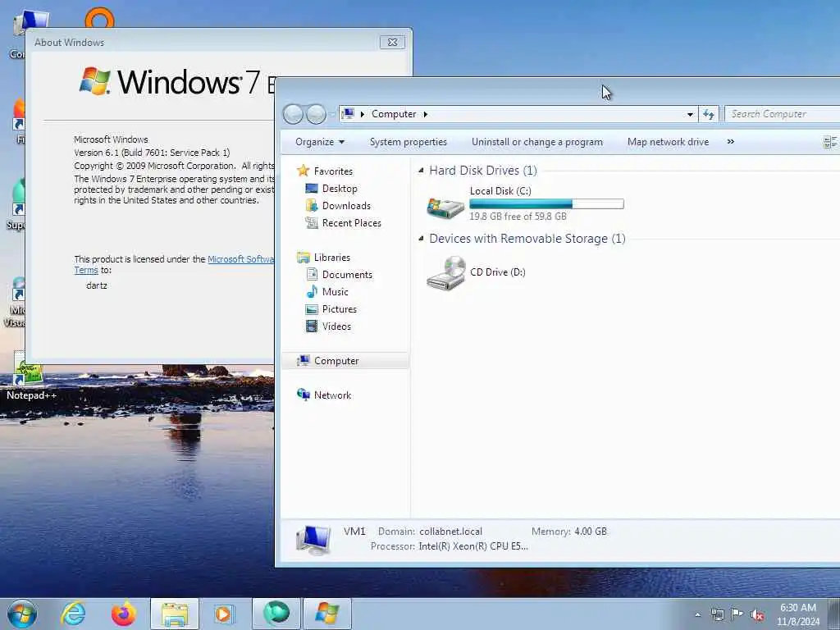Click the network tray icon
The height and width of the screenshot is (630, 840).
pos(717,614)
